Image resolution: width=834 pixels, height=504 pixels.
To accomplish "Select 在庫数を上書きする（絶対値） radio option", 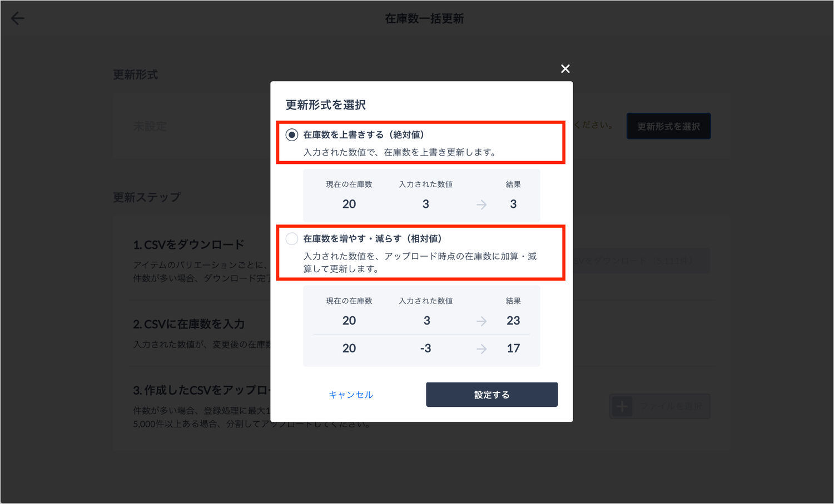I will click(x=292, y=135).
